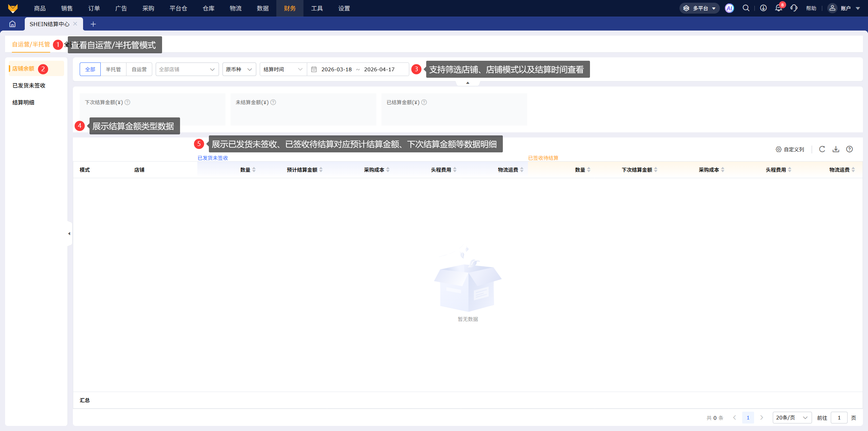The image size is (868, 431).
Task: Click the customer service headset icon
Action: [794, 8]
